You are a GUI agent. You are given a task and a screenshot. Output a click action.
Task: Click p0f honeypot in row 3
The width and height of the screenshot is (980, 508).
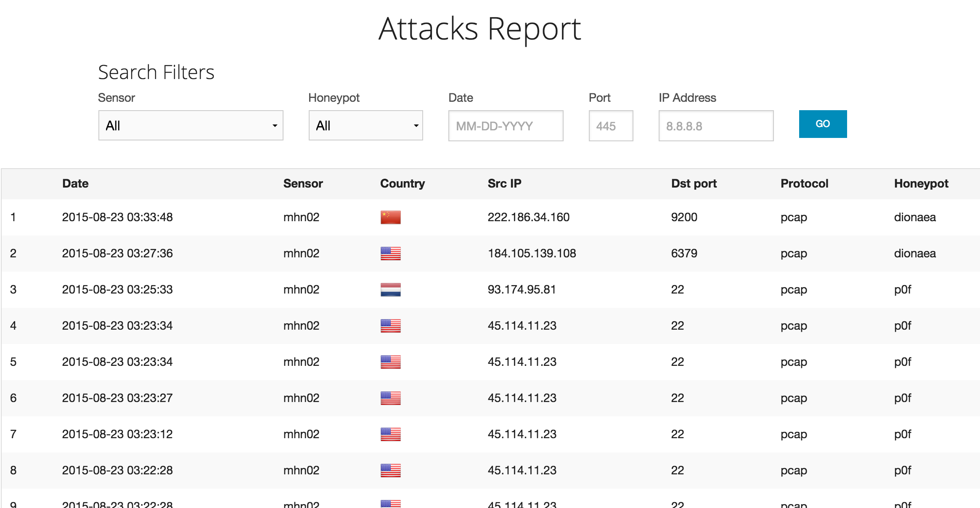point(903,290)
